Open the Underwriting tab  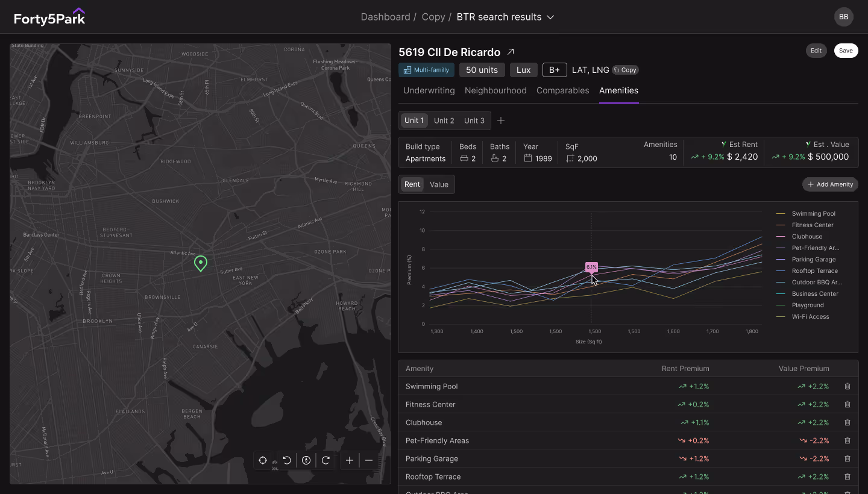(x=429, y=90)
